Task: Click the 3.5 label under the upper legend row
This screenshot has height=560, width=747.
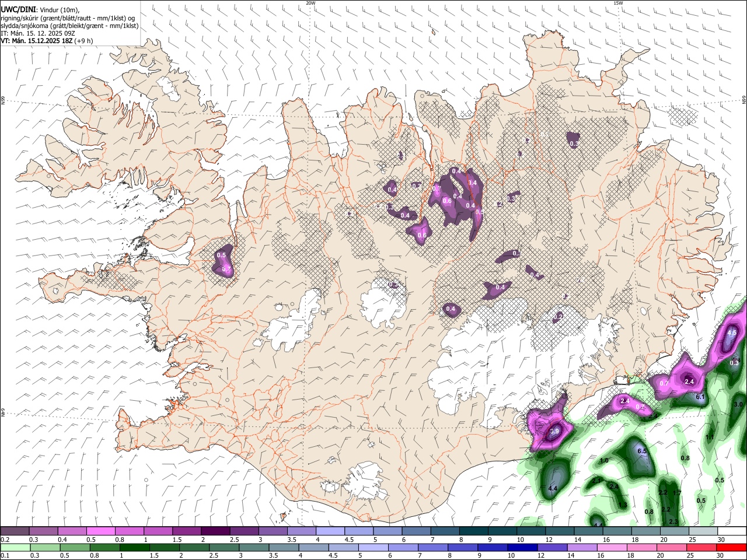Action: (291, 540)
